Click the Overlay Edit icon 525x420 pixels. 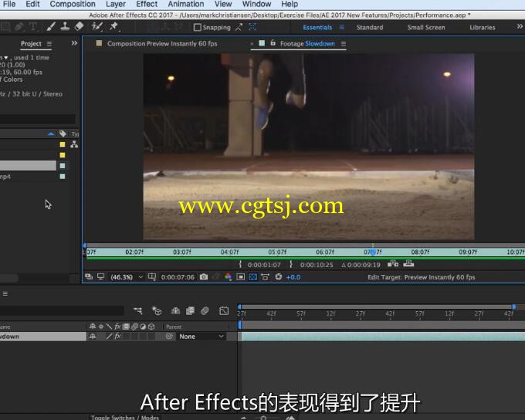tap(408, 264)
